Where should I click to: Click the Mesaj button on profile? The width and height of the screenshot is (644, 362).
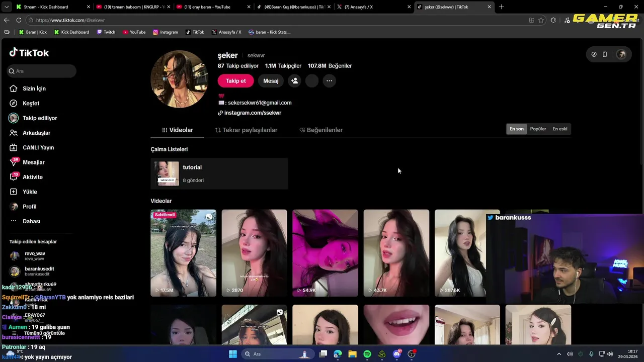[271, 81]
